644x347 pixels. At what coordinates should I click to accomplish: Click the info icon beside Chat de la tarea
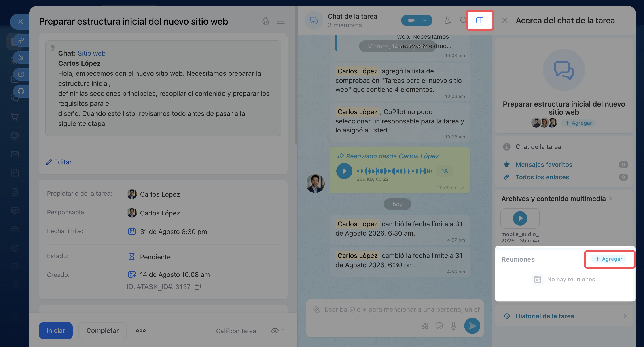pos(506,147)
